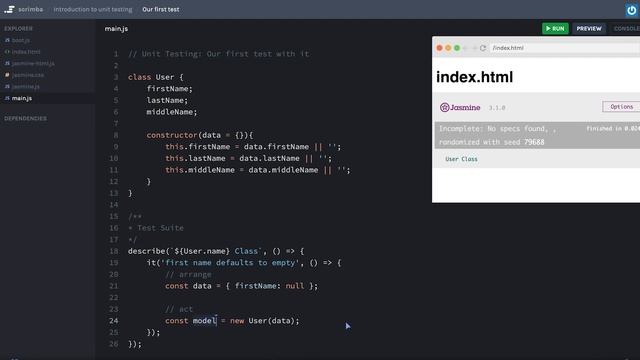The width and height of the screenshot is (640, 360).
Task: Open jasmine-html.js in the explorer
Action: point(33,63)
